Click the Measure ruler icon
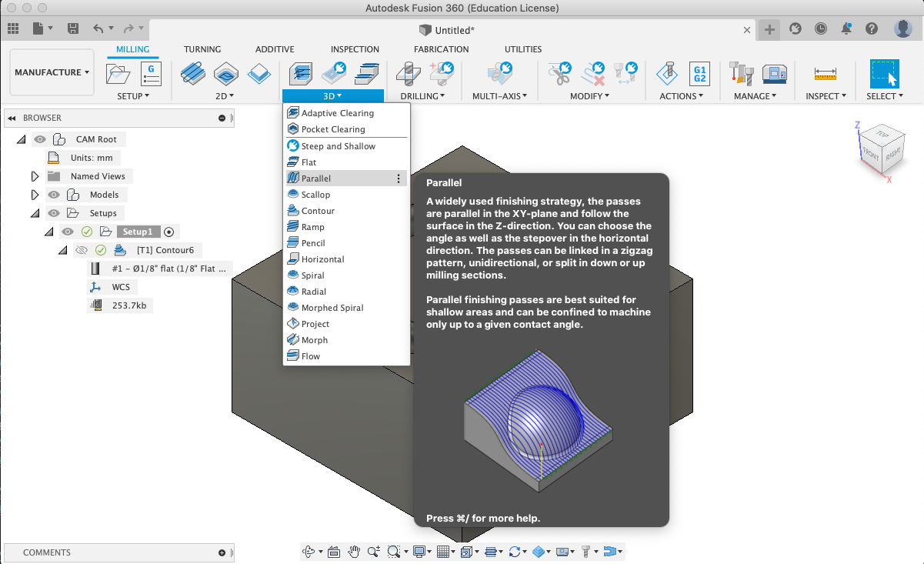This screenshot has width=924, height=564. tap(825, 74)
